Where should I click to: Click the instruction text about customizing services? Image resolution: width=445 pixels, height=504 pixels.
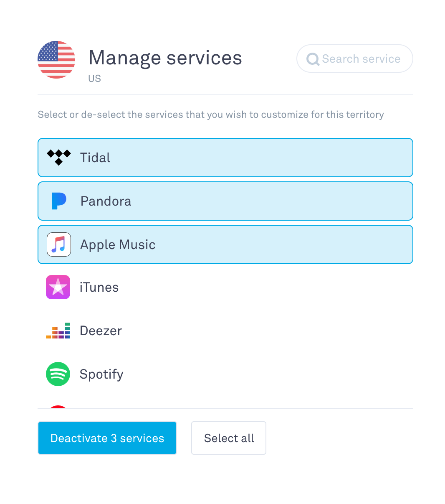pyautogui.click(x=211, y=115)
